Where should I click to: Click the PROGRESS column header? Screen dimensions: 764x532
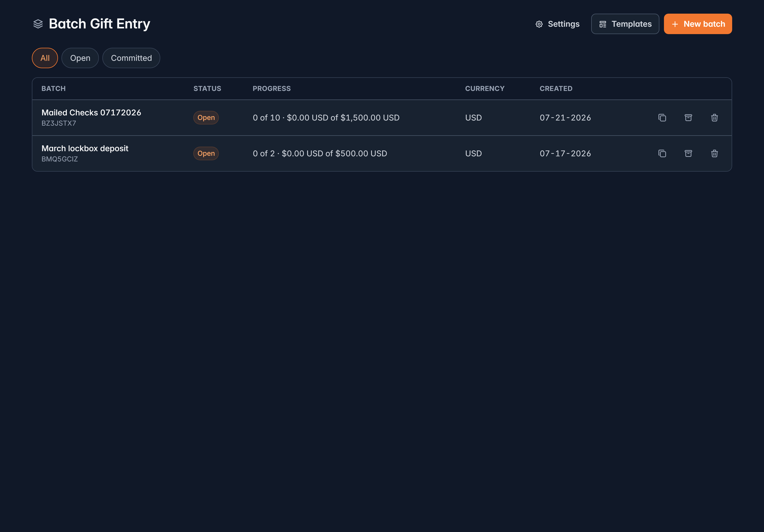272,88
